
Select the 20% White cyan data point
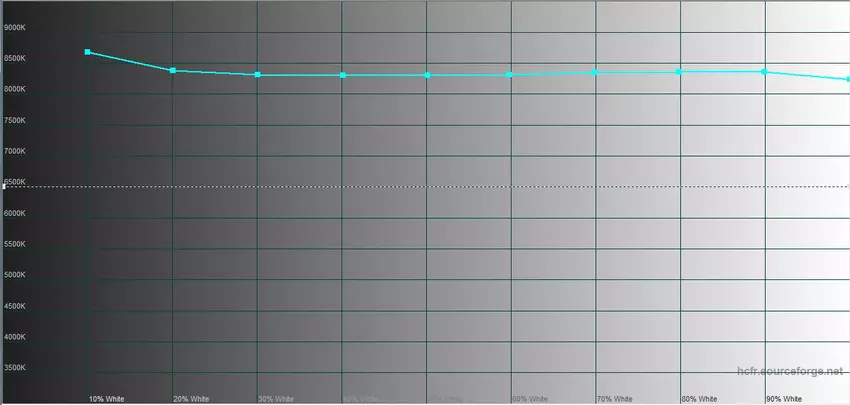pos(173,71)
